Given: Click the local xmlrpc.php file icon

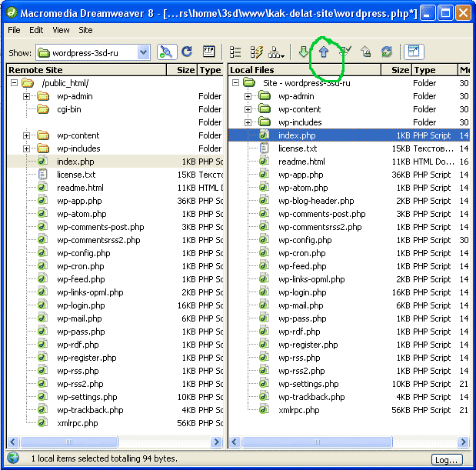Looking at the screenshot, I should pos(264,409).
